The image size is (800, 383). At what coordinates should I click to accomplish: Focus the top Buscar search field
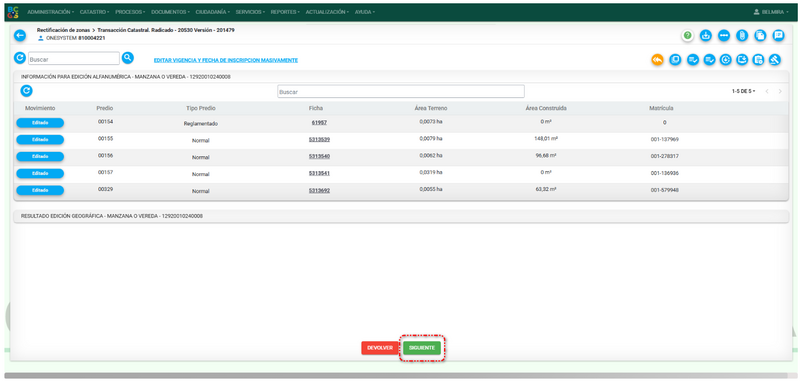(73, 59)
